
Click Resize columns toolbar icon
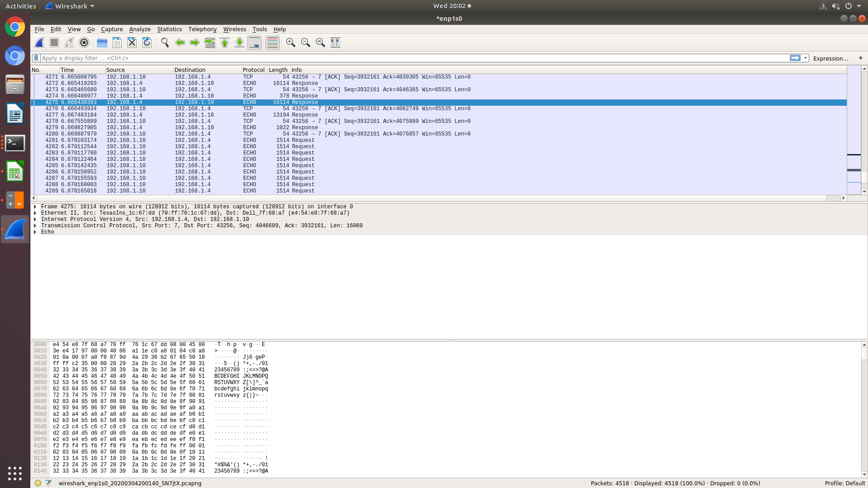point(335,42)
